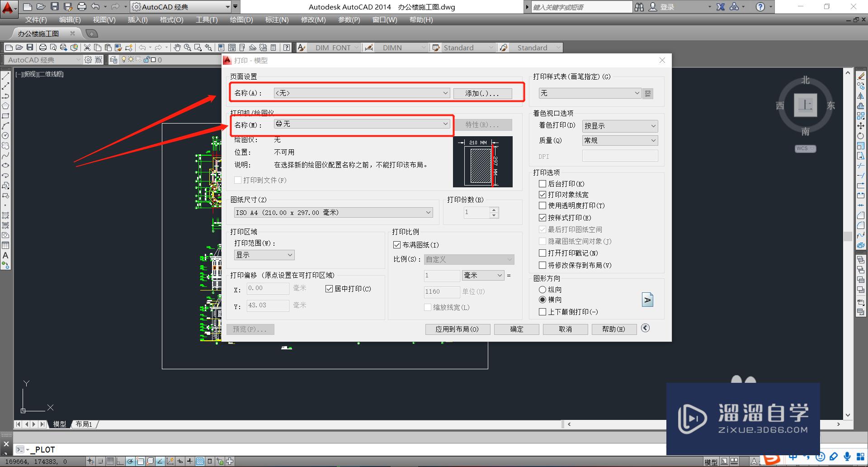This screenshot has width=868, height=467.
Task: Select the Pan hand tool
Action: click(x=177, y=48)
